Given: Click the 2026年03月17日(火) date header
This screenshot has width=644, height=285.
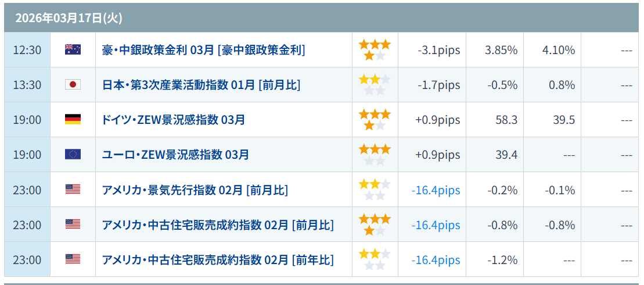Looking at the screenshot, I should 69,18.
